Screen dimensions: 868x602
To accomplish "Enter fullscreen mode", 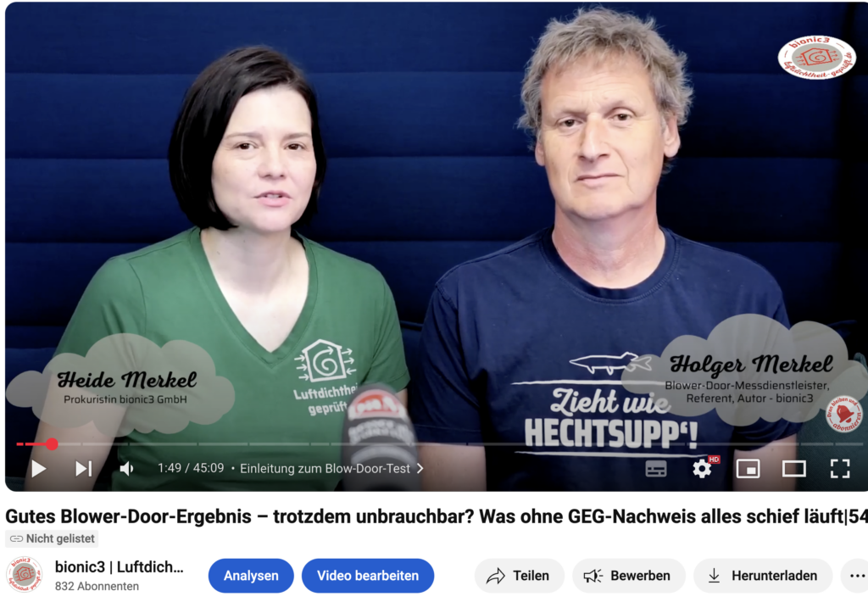I will click(839, 468).
